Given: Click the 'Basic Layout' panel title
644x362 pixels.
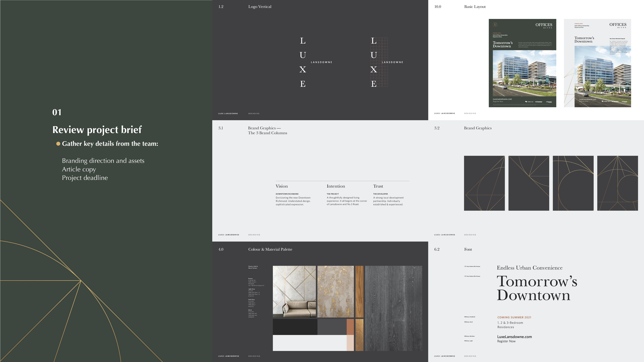Looking at the screenshot, I should pos(475,7).
